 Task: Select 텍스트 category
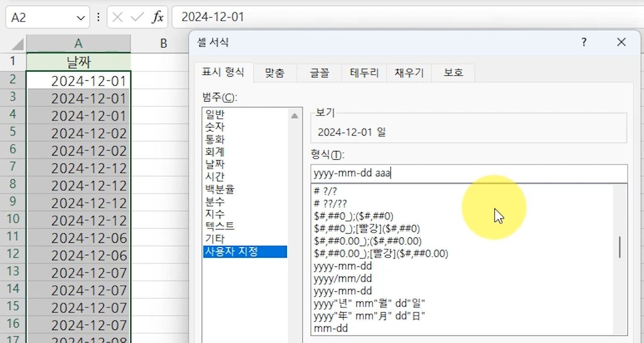point(245,226)
